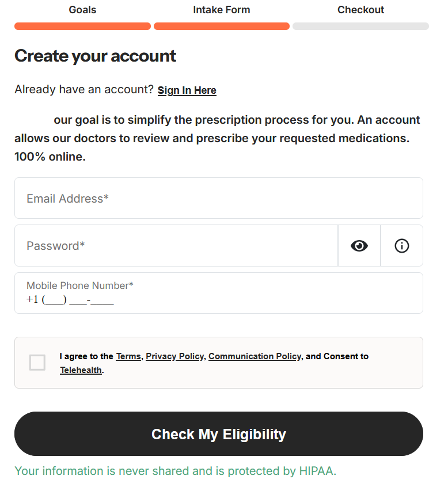Select the Goals step label
This screenshot has width=448, height=487.
tap(82, 10)
